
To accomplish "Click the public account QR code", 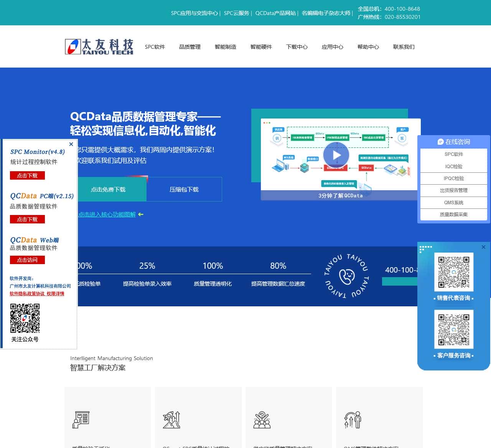I will coord(25,318).
